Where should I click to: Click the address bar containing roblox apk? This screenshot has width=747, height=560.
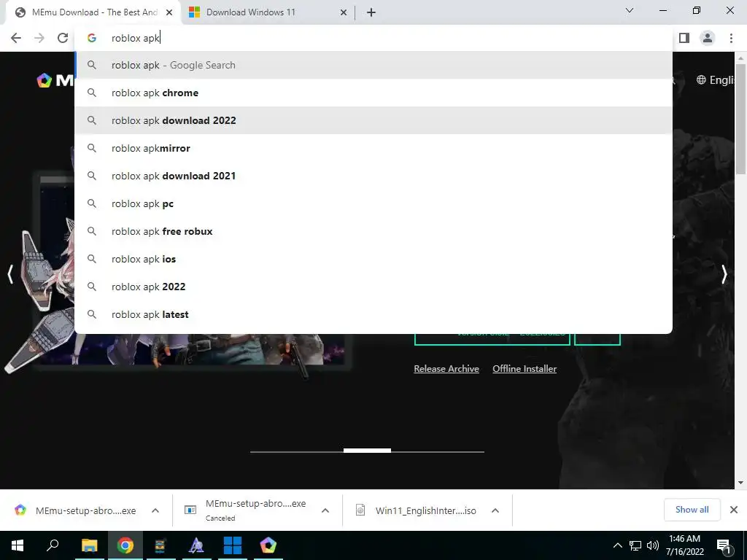coord(373,38)
